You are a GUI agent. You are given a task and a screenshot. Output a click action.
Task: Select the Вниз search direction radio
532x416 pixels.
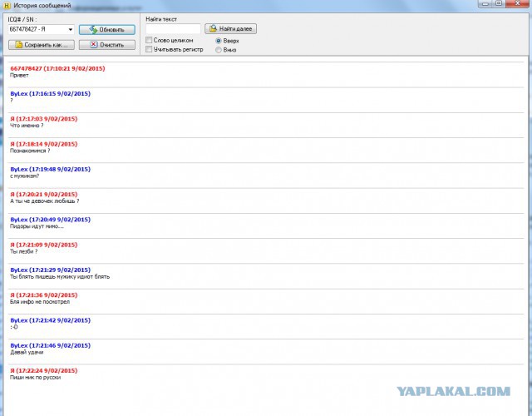point(219,49)
